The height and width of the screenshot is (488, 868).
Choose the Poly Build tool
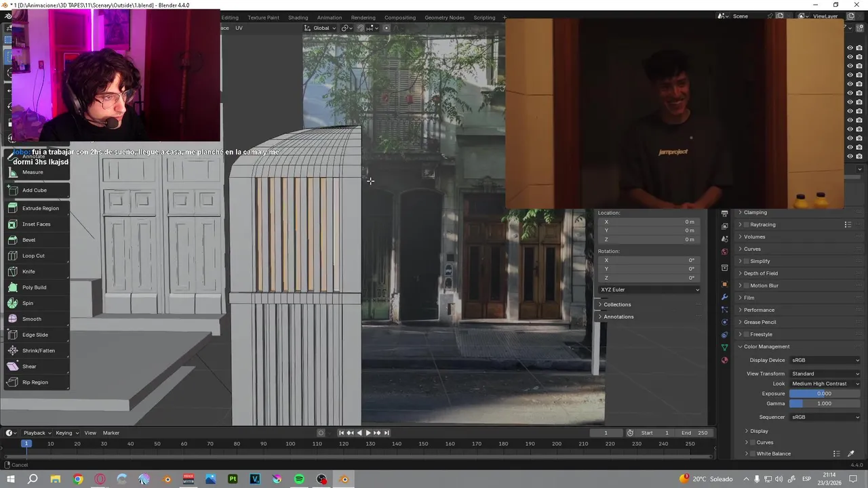pos(36,287)
